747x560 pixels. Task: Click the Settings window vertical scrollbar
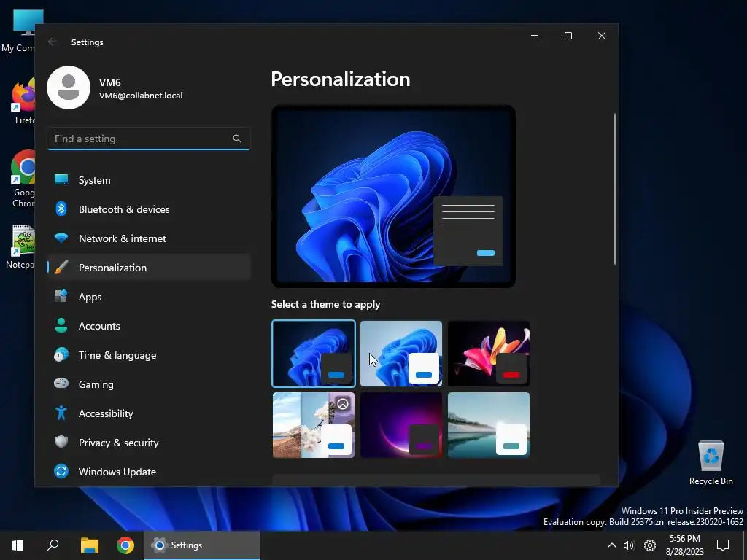point(615,189)
